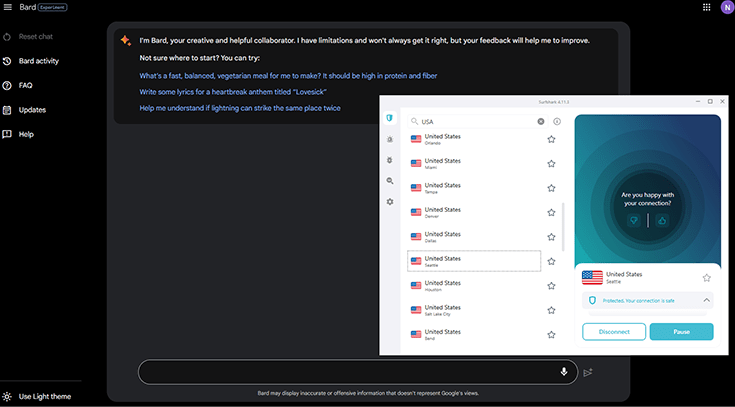Open the Updates section

(x=24, y=110)
